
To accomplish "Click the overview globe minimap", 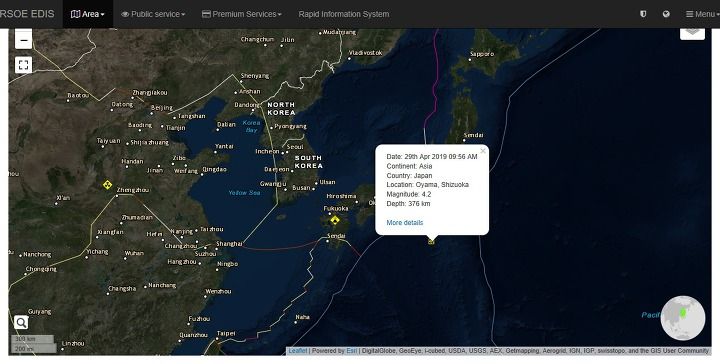I will tap(683, 318).
